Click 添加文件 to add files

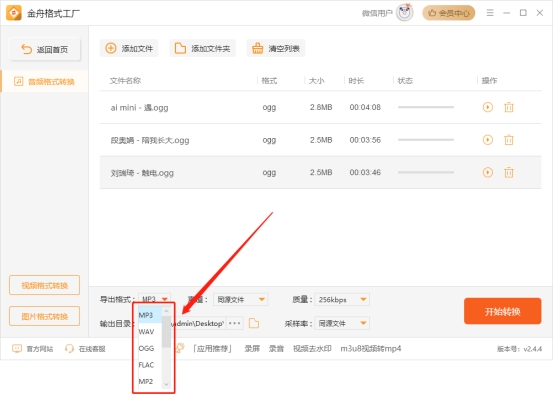(129, 48)
